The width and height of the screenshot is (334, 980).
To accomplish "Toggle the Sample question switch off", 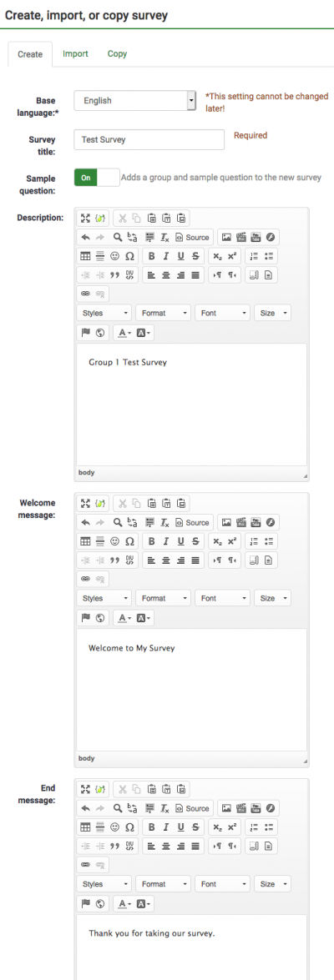I will (96, 178).
